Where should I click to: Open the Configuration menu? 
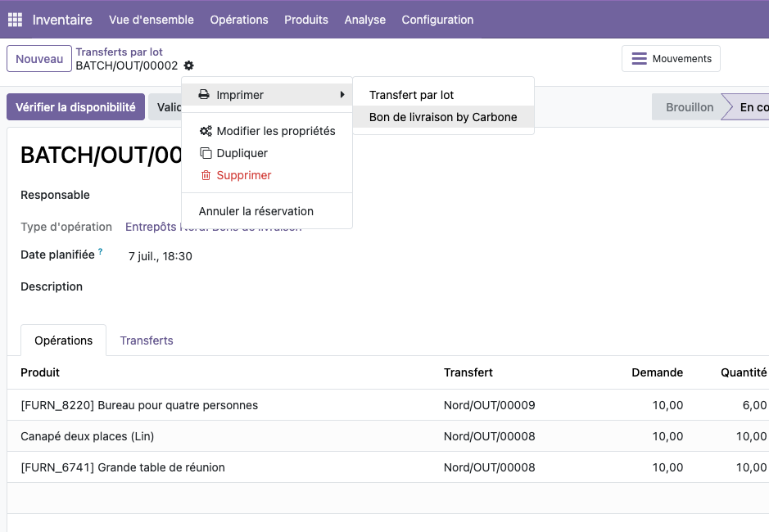click(437, 20)
